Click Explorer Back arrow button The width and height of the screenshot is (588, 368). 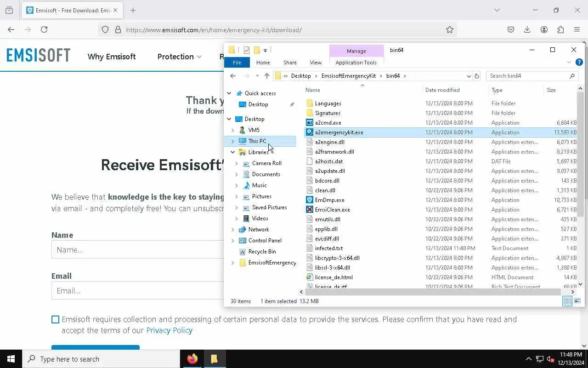point(233,76)
